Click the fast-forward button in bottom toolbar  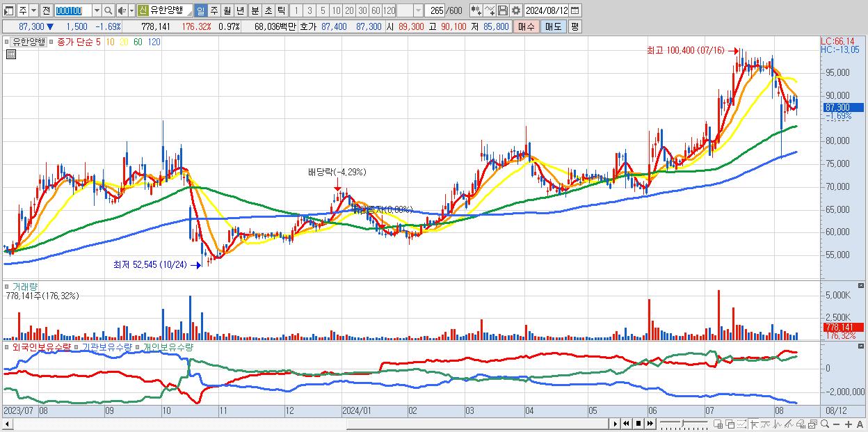[650, 424]
